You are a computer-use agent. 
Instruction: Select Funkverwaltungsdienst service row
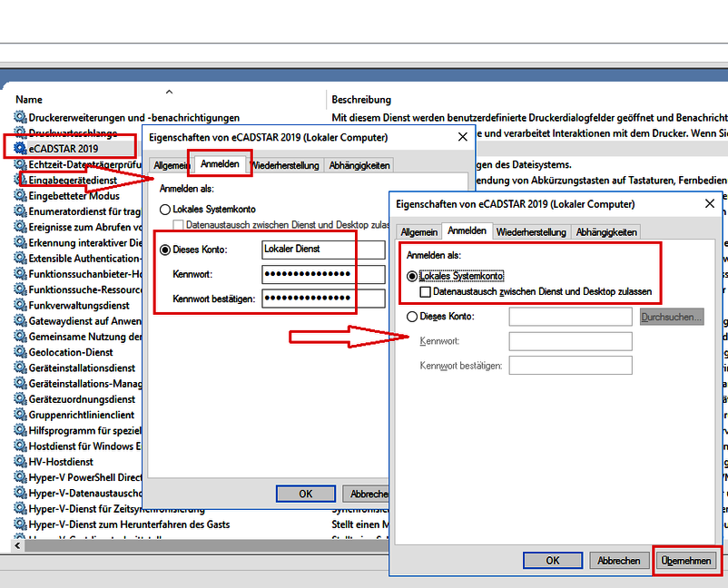(77, 305)
